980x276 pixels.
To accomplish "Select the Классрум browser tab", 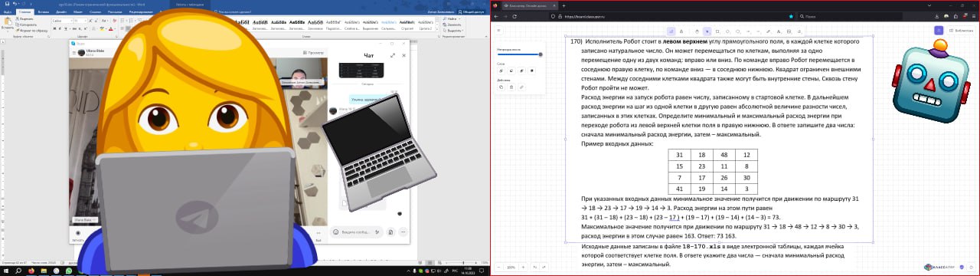I will 531,5.
